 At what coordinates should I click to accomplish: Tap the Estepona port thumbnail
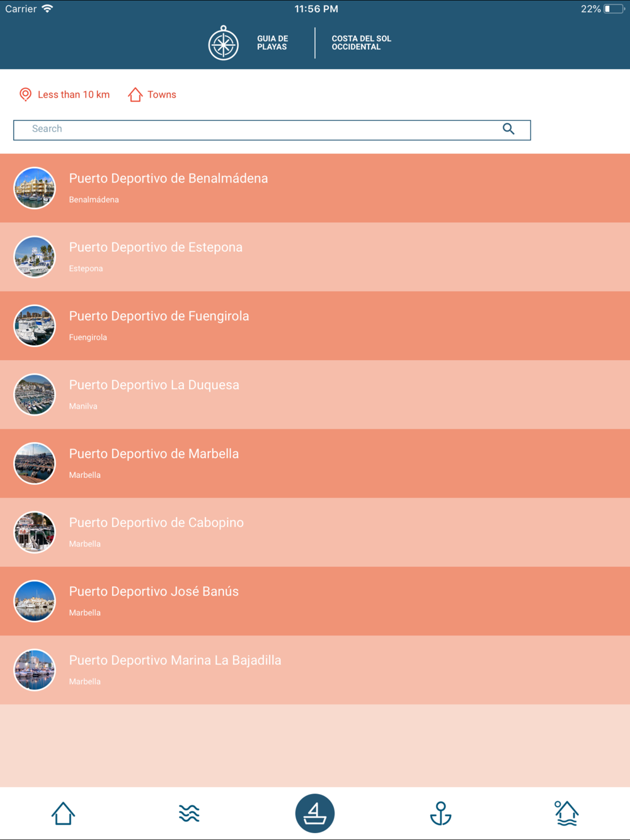click(x=35, y=257)
